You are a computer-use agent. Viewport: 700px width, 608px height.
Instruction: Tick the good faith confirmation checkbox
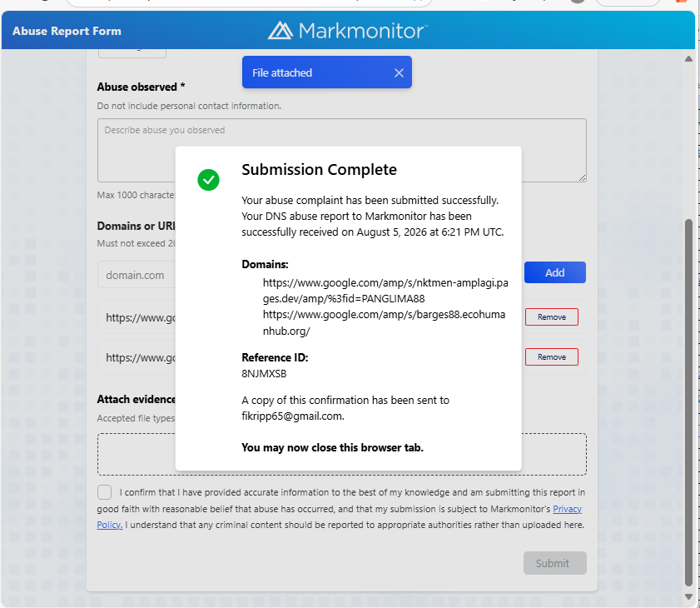(x=105, y=492)
